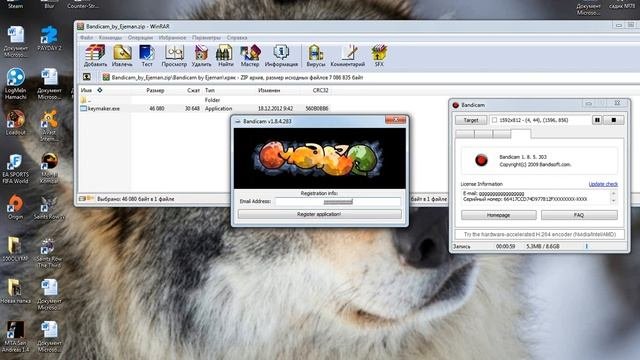This screenshot has height=360, width=640.
Task: Open Просмотр (View) from the WinRAR toolbar
Action: pos(174,56)
